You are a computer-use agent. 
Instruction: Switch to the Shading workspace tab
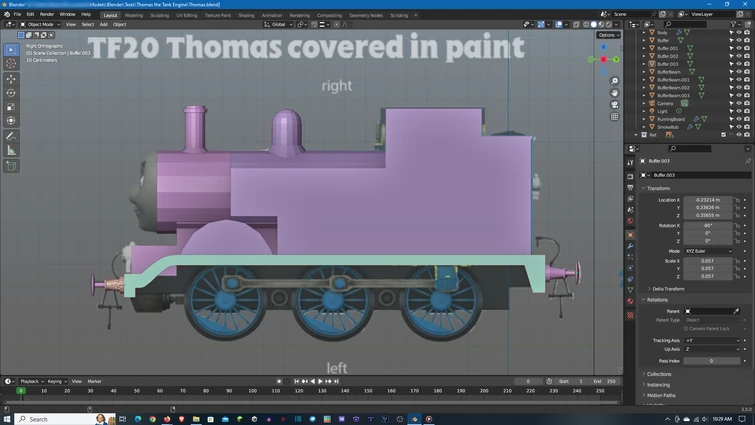[246, 15]
